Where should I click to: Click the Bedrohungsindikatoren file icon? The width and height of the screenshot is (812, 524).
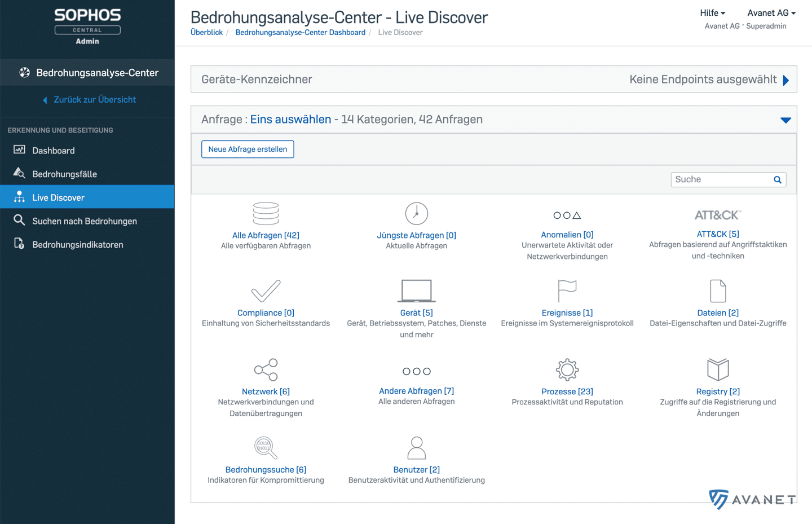tap(19, 244)
